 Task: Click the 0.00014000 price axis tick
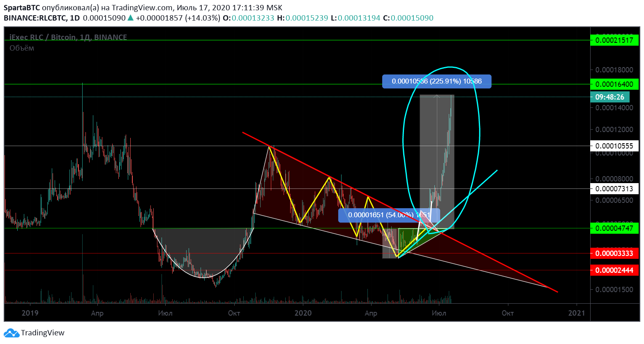(x=614, y=108)
